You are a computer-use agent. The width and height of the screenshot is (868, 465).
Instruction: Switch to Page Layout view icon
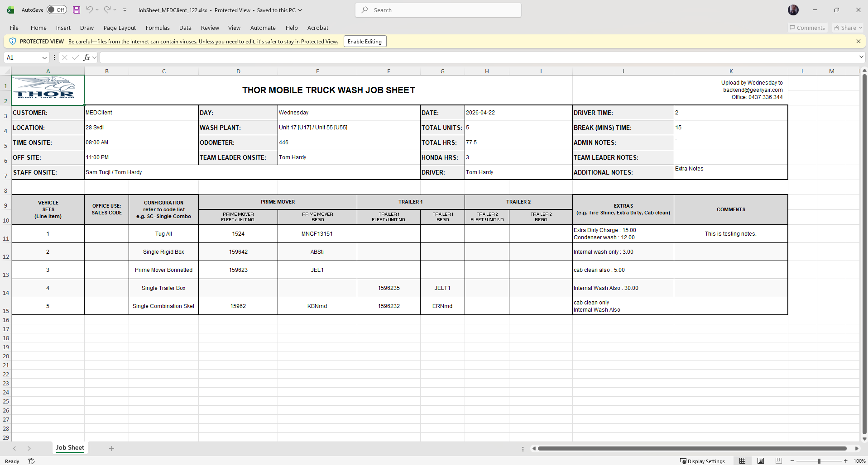tap(761, 461)
